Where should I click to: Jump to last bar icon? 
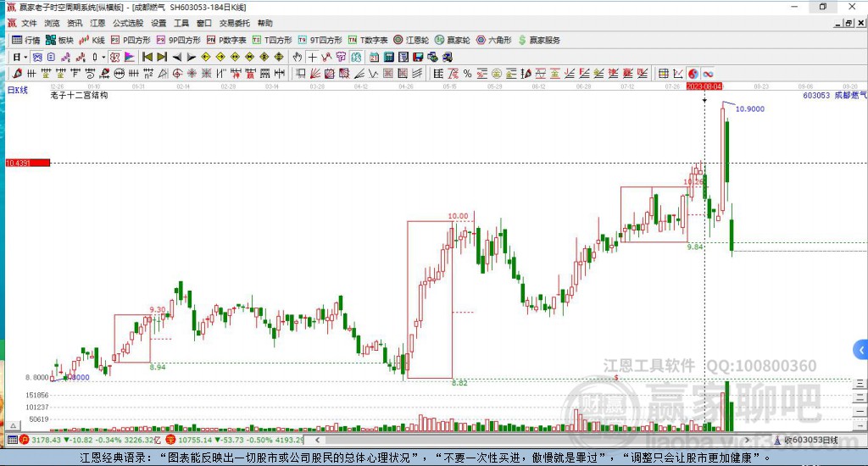point(162,57)
